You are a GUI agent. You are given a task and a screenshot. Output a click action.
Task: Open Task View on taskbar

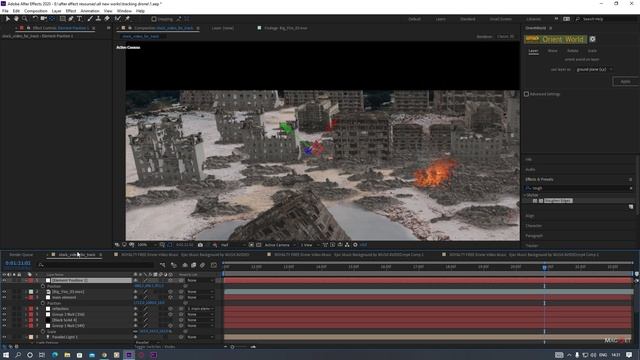(42, 355)
